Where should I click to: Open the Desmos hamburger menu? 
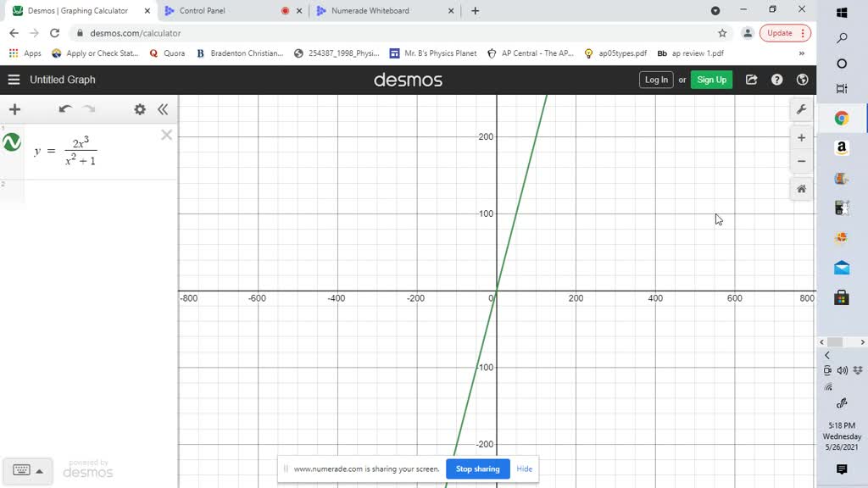point(14,80)
